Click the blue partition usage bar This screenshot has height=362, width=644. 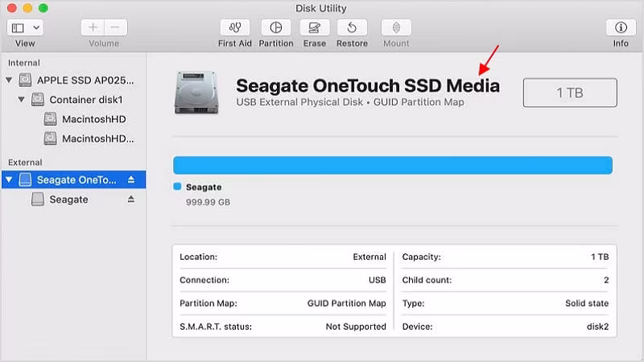(x=393, y=165)
